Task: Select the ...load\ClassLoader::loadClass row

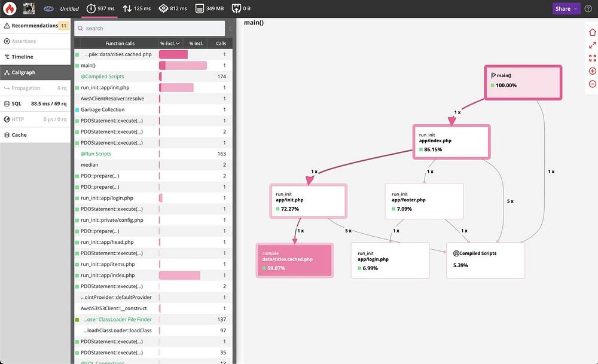Action: 153,331
